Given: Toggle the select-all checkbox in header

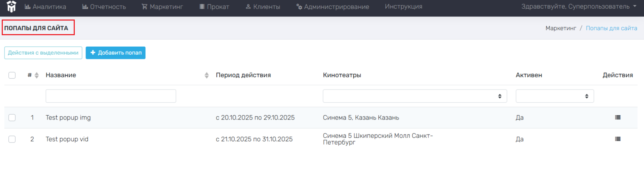Looking at the screenshot, I should click(12, 75).
